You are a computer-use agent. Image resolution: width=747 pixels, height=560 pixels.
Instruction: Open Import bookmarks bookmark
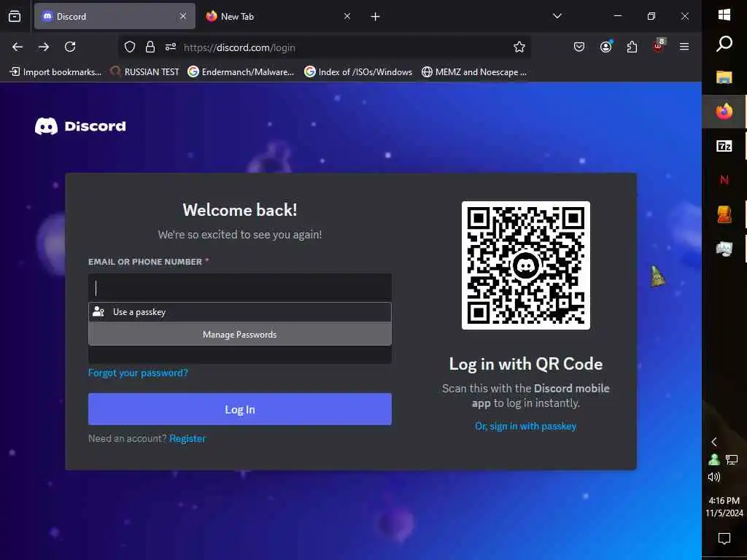coord(55,72)
